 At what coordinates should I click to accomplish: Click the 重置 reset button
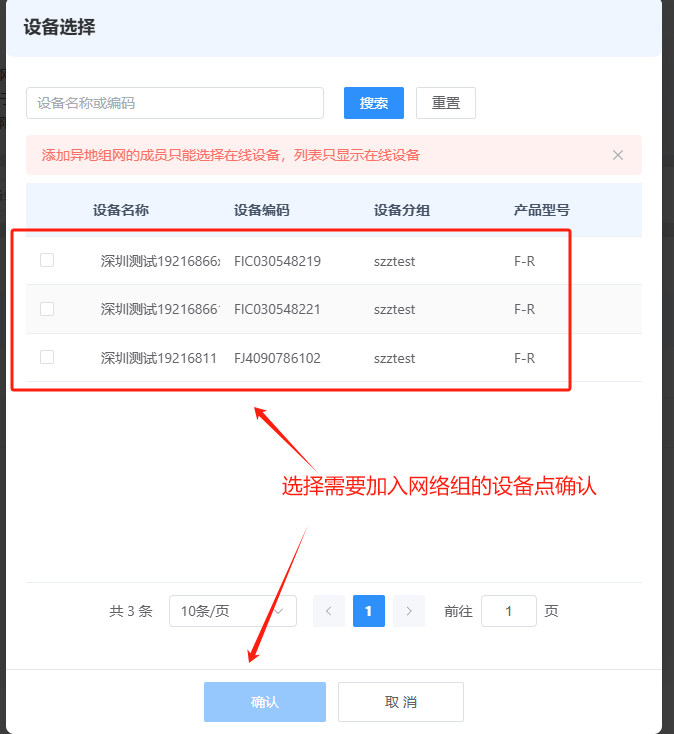[x=446, y=103]
